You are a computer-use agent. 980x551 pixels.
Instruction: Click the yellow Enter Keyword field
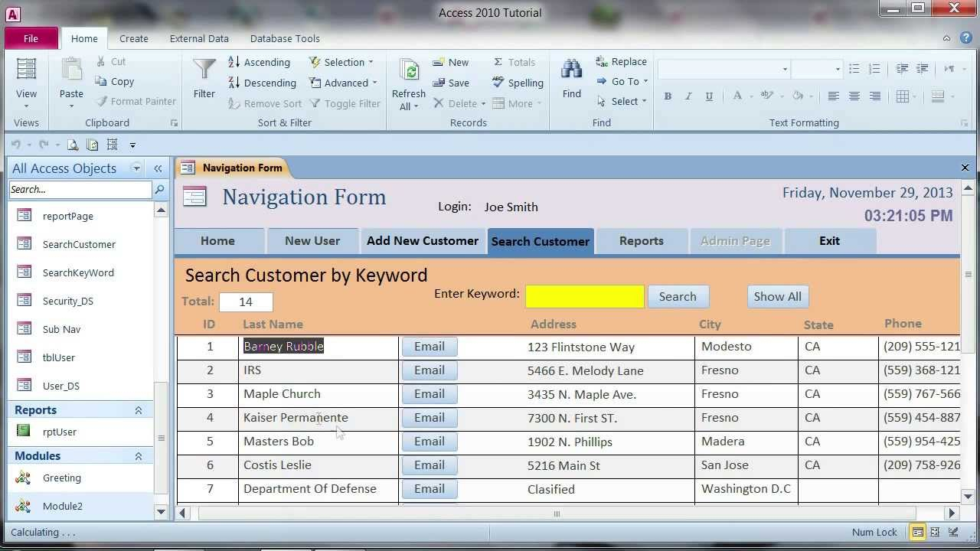(x=584, y=296)
